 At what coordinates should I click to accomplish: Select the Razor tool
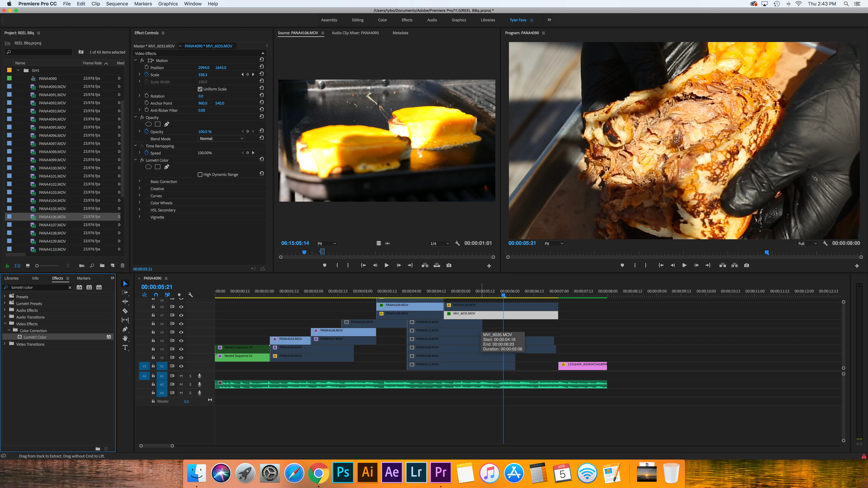click(125, 311)
